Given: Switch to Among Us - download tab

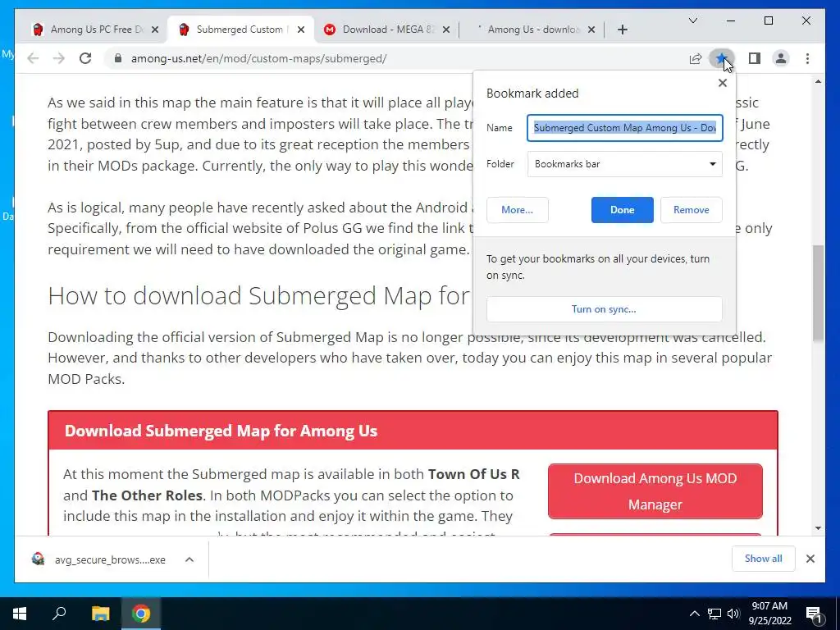Looking at the screenshot, I should click(x=532, y=30).
